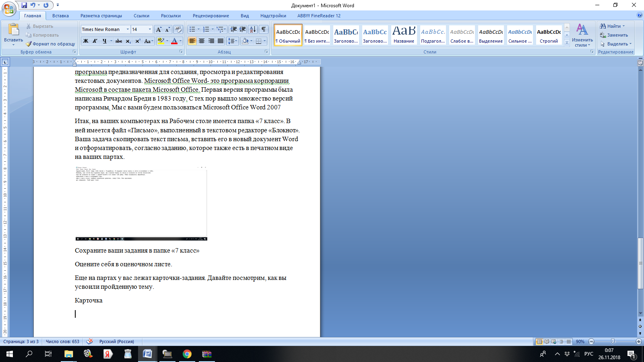This screenshot has width=644, height=362.
Task: Click the Cut (Вырезать) command
Action: [x=39, y=26]
